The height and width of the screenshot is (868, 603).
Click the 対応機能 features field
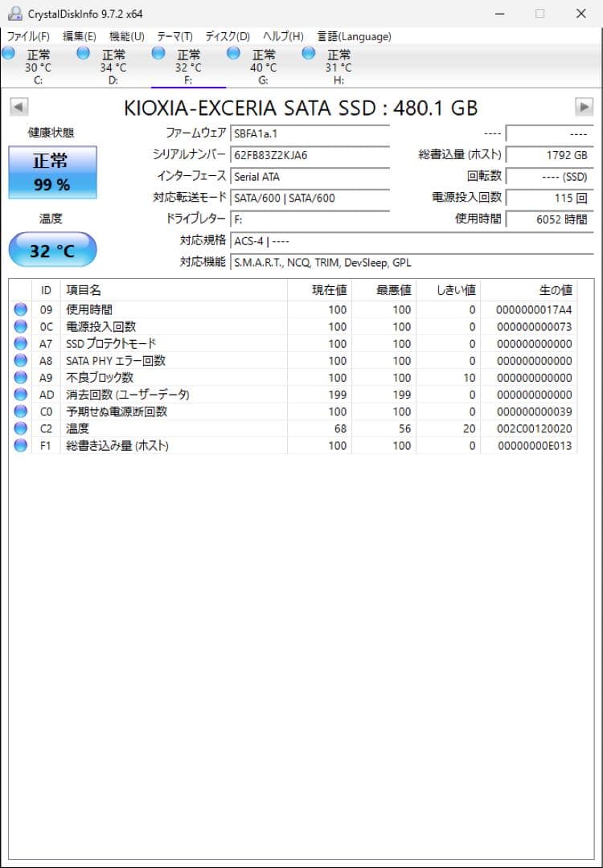pos(412,262)
